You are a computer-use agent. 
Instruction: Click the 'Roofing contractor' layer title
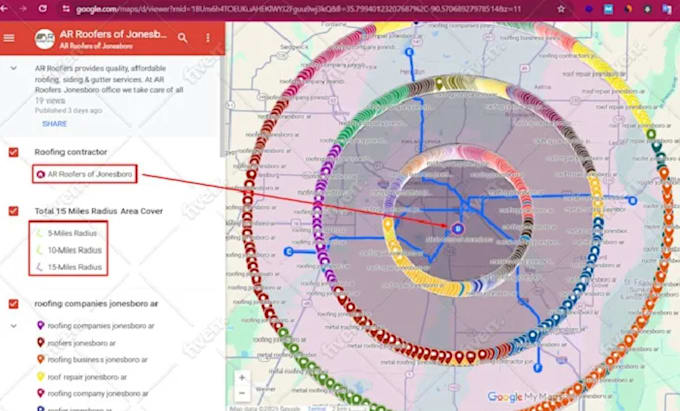pyautogui.click(x=71, y=152)
